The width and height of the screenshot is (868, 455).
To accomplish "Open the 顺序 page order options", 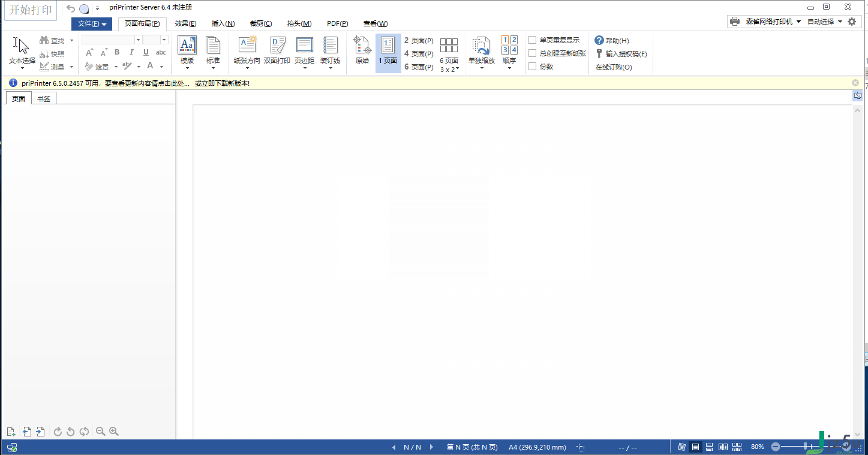I will tap(509, 53).
